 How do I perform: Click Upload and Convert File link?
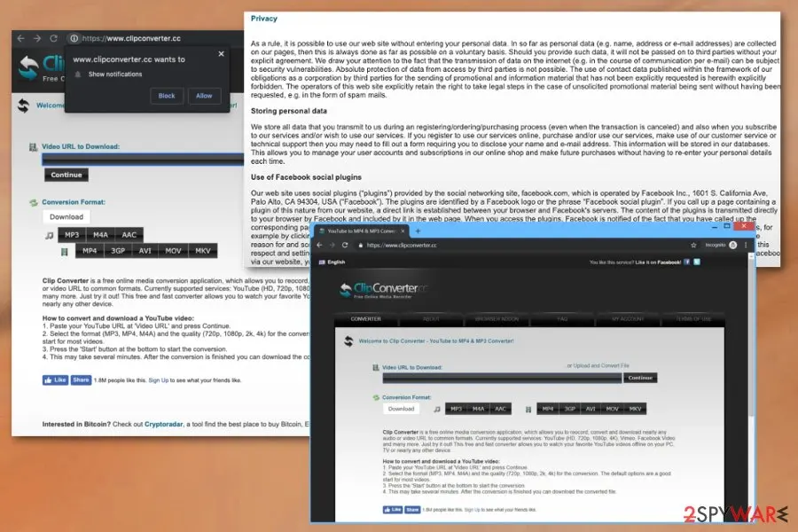point(601,365)
